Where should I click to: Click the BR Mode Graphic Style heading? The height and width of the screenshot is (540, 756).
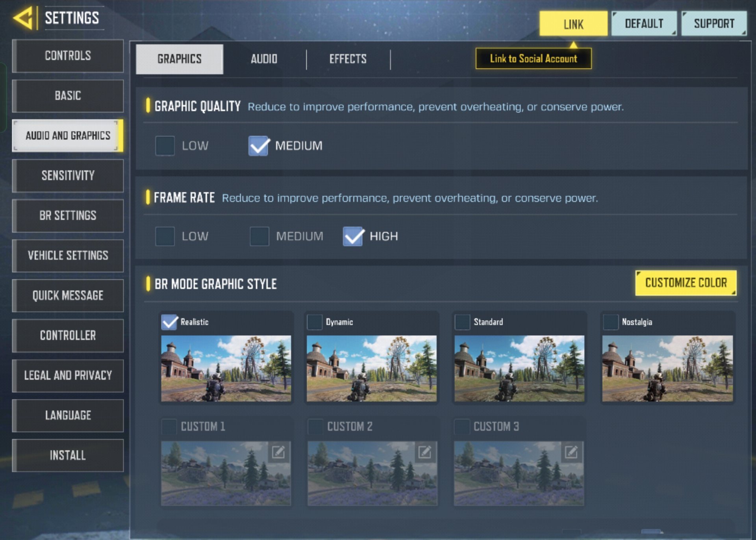[x=215, y=284]
